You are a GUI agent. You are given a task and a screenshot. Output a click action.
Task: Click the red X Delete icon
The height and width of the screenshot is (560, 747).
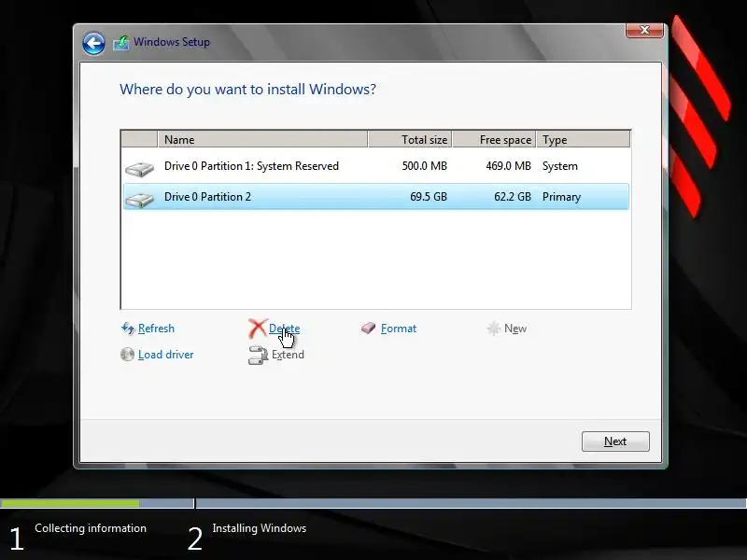click(x=258, y=329)
